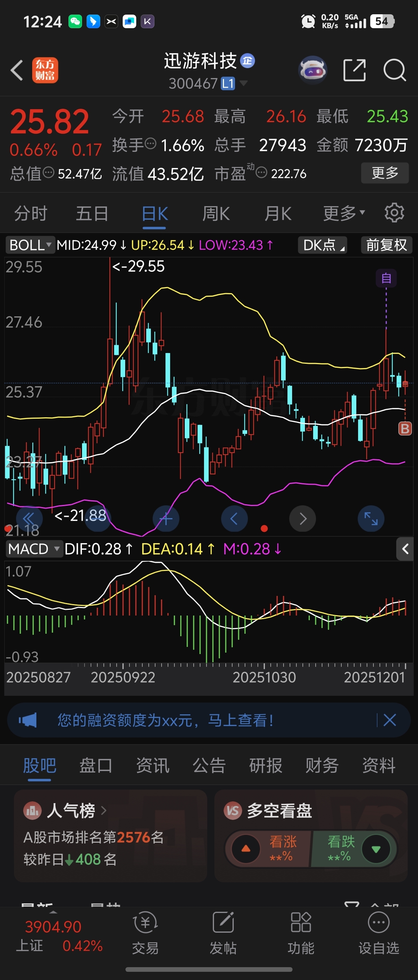This screenshot has height=980, width=418.
Task: Tap the blue 企 badge icon
Action: coord(248,61)
